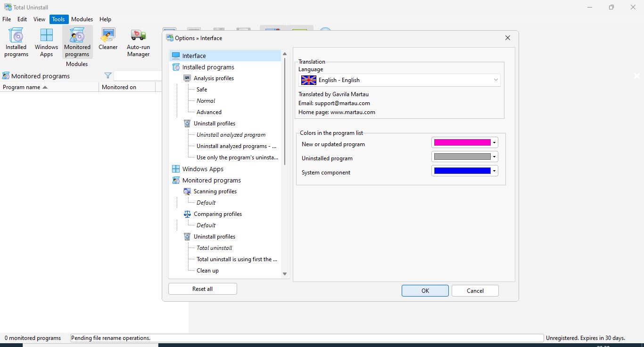
Task: Select the Normal analysis profile
Action: [x=206, y=101]
